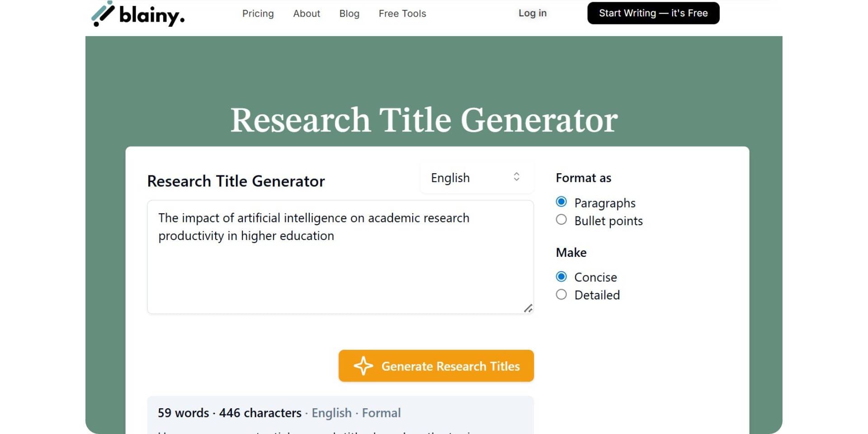Click the stepper chevrons on the English selector
Image resolution: width=868 pixels, height=434 pixels.
point(516,177)
